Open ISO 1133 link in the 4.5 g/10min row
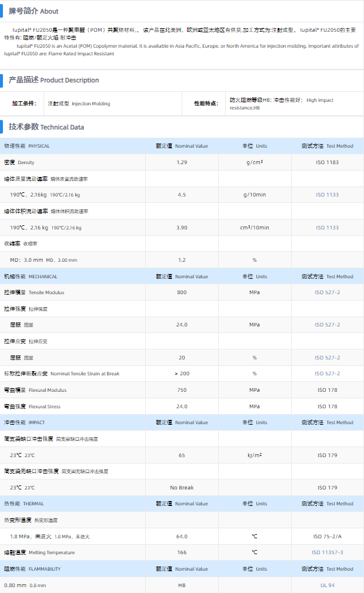Screen dimensions: 364x593 pyautogui.click(x=328, y=195)
